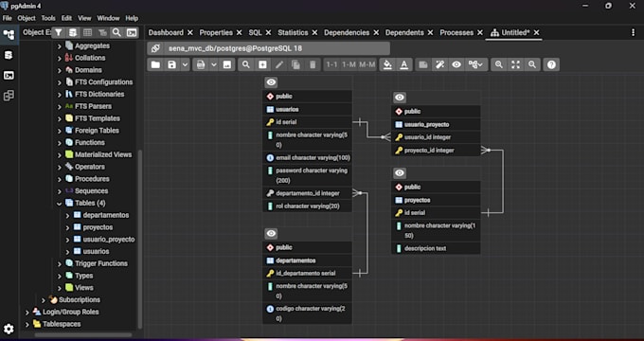Switch to the Processes tab
644x341 pixels.
click(456, 32)
